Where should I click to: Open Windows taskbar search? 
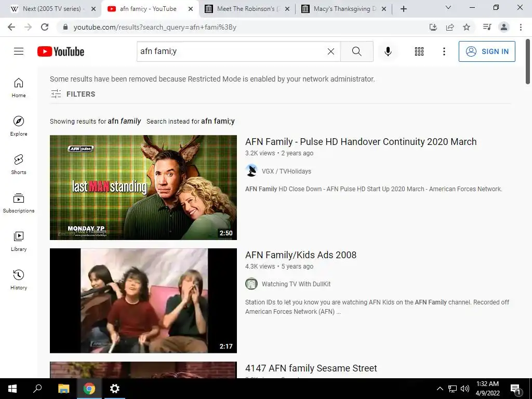coord(37,389)
